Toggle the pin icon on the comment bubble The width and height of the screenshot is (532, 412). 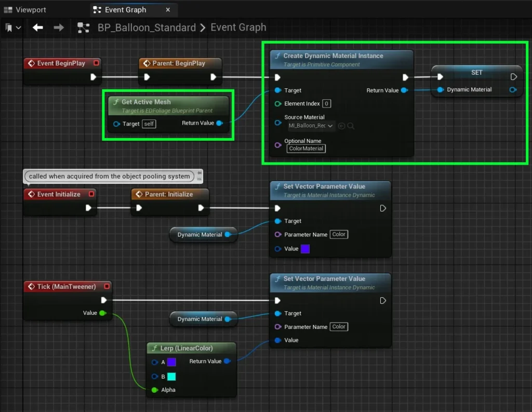tap(200, 173)
